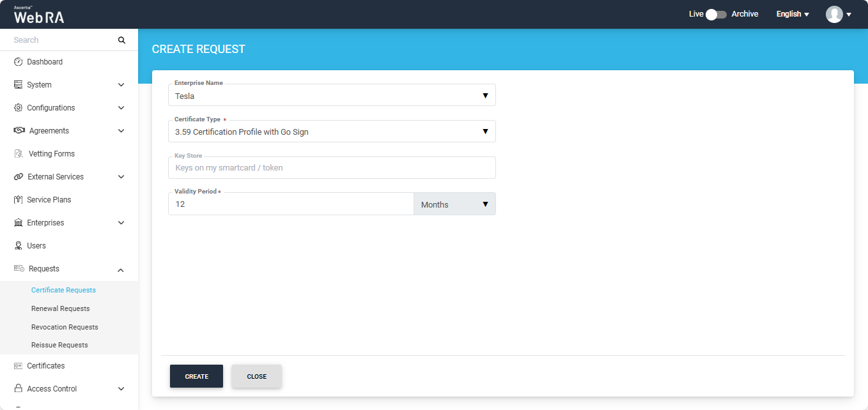
Task: Toggle the Live/Archive switch
Action: tap(716, 14)
